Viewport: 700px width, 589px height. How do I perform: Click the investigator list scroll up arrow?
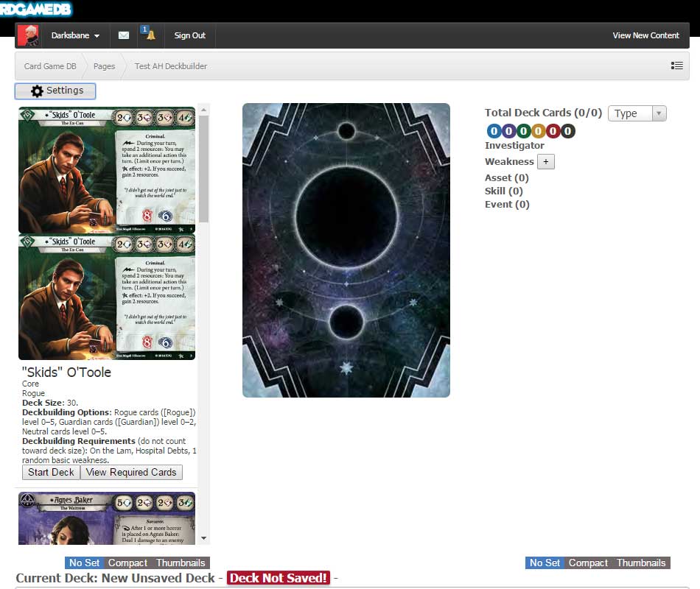click(x=203, y=109)
